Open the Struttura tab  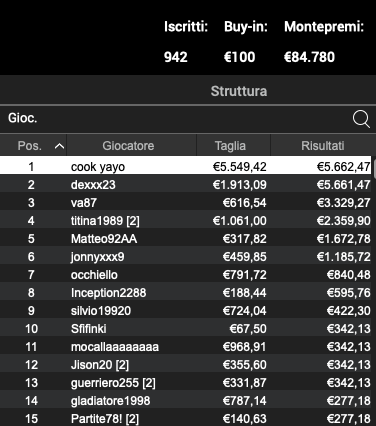(x=239, y=91)
